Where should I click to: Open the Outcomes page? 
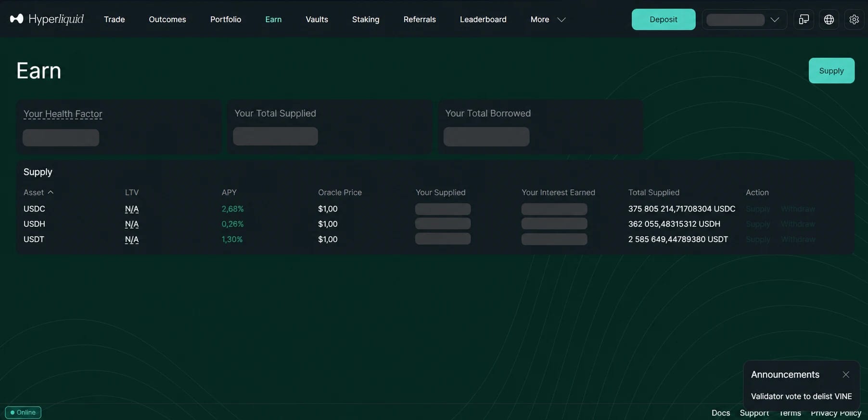point(167,19)
